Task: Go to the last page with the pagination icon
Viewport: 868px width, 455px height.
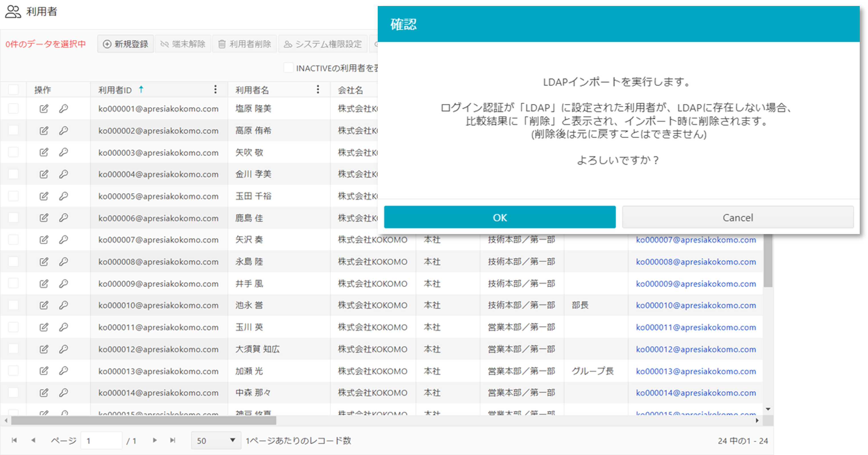Action: coord(173,440)
